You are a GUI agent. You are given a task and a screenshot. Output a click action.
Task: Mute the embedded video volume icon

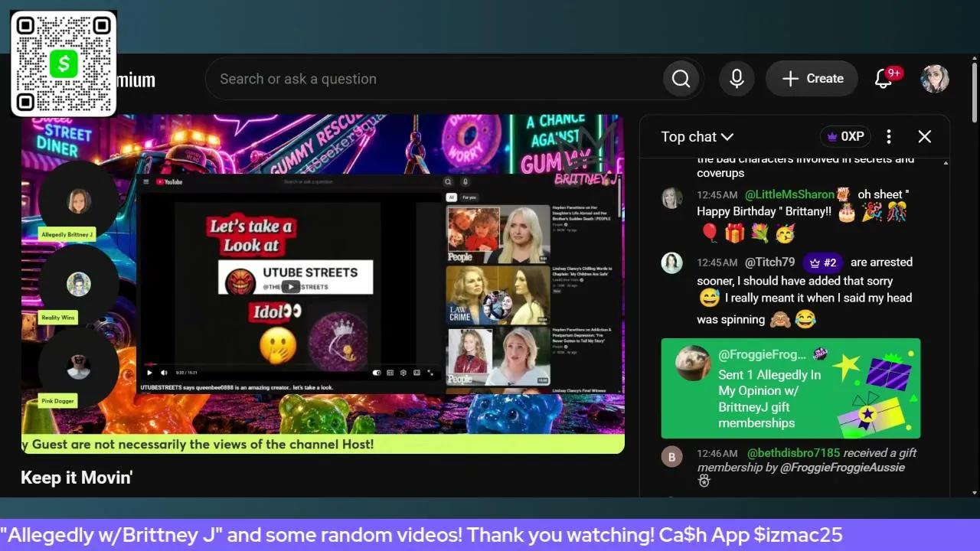pos(164,373)
